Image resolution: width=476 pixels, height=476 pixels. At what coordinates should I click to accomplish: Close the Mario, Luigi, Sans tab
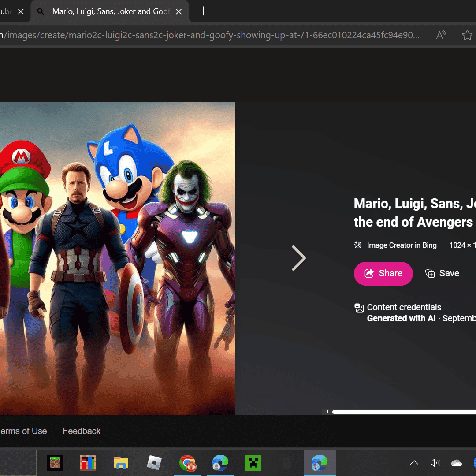pyautogui.click(x=179, y=12)
